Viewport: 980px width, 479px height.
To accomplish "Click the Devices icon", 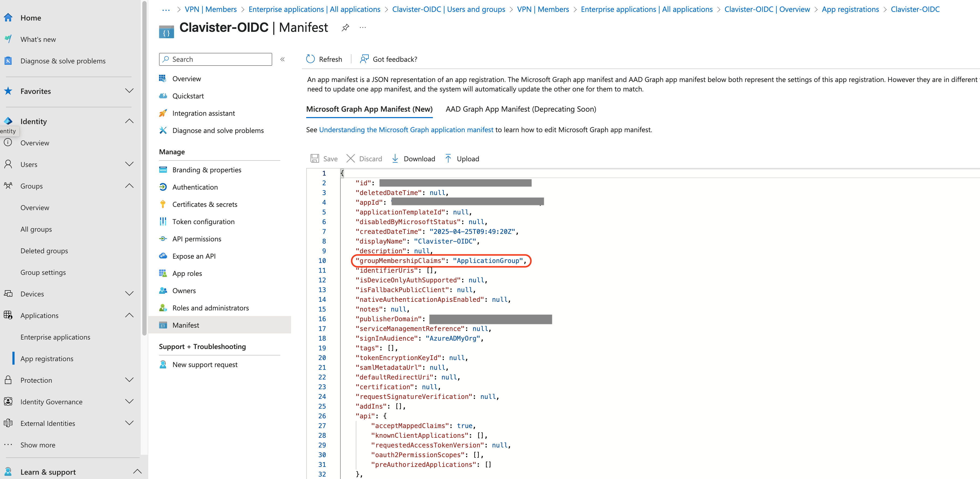I will click(8, 293).
